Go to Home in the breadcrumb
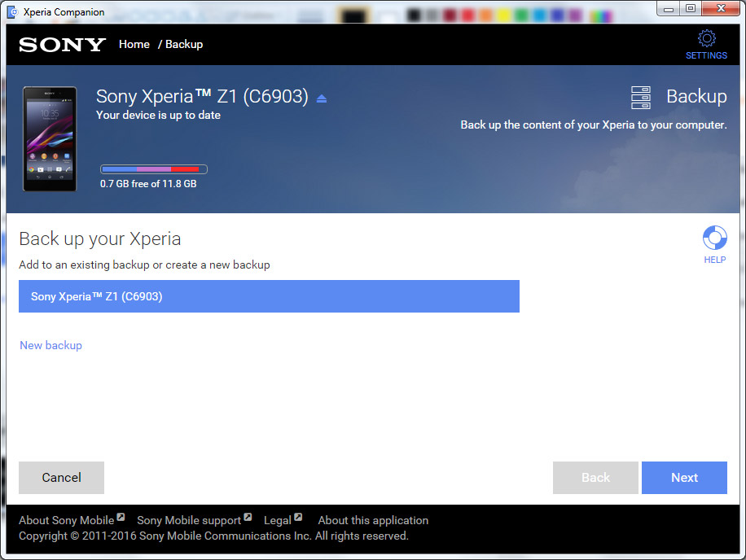Screen dimensions: 746x560 (x=134, y=44)
